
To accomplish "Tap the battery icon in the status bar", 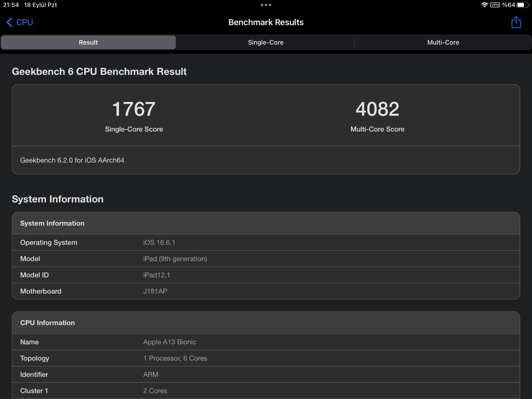I will pos(522,5).
